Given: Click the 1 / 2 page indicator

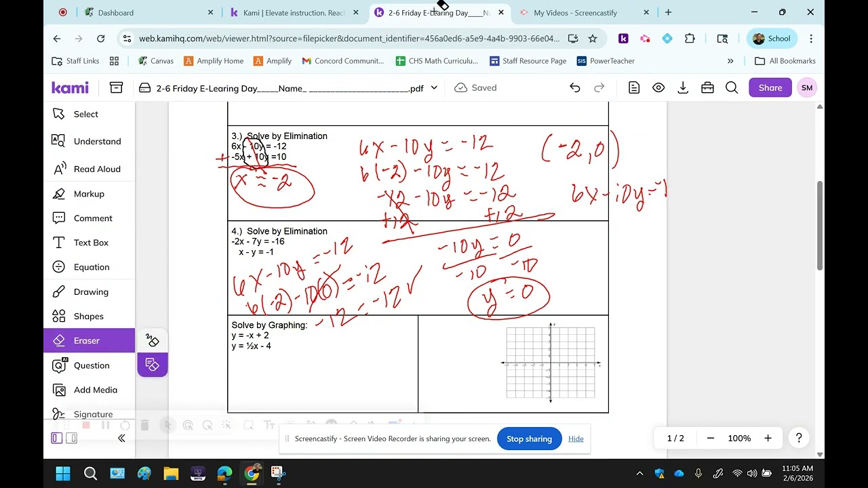Looking at the screenshot, I should [x=675, y=439].
